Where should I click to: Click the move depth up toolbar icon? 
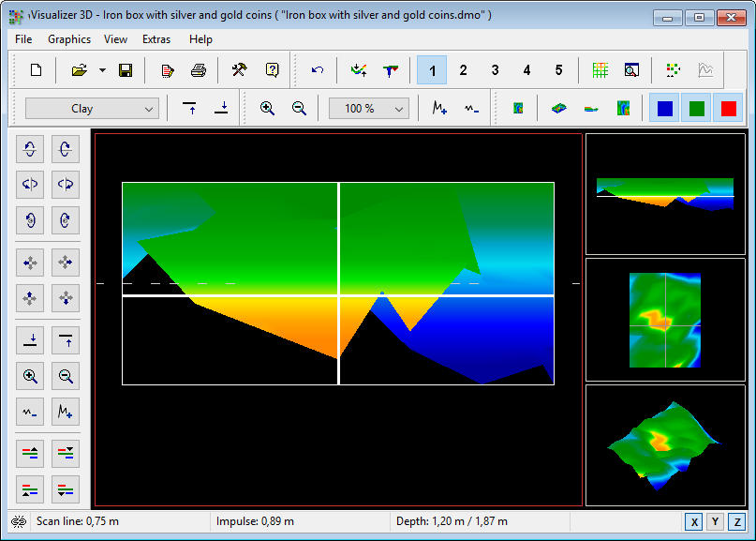coord(189,108)
